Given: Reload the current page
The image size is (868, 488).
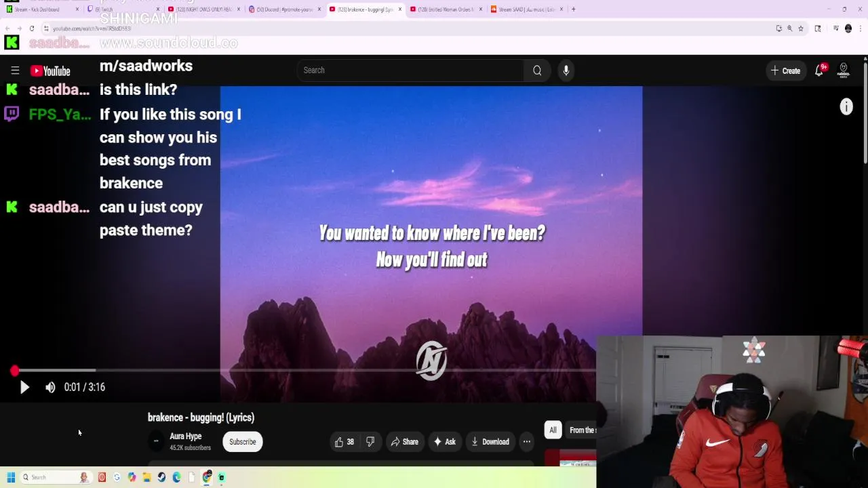Looking at the screenshot, I should pos(32,28).
